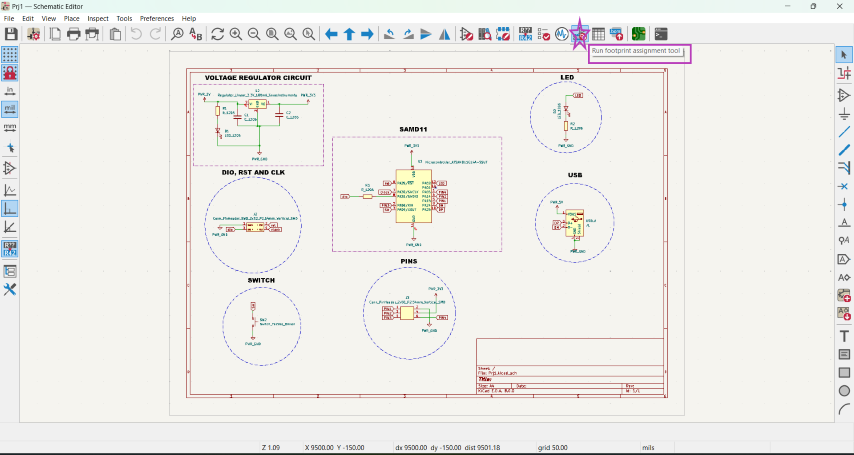This screenshot has height=455, width=854.
Task: Open the circuit simulator
Action: (x=562, y=34)
